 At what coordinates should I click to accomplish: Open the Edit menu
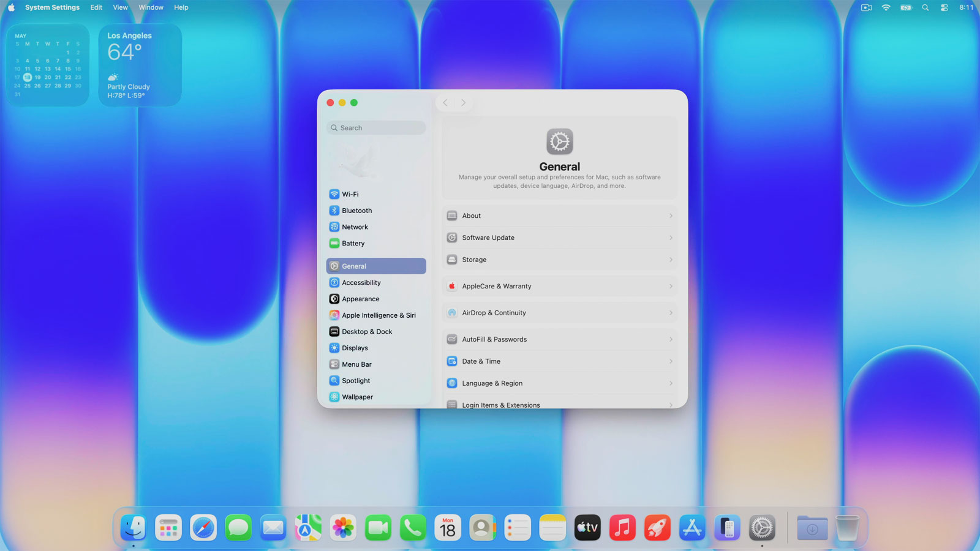tap(96, 7)
